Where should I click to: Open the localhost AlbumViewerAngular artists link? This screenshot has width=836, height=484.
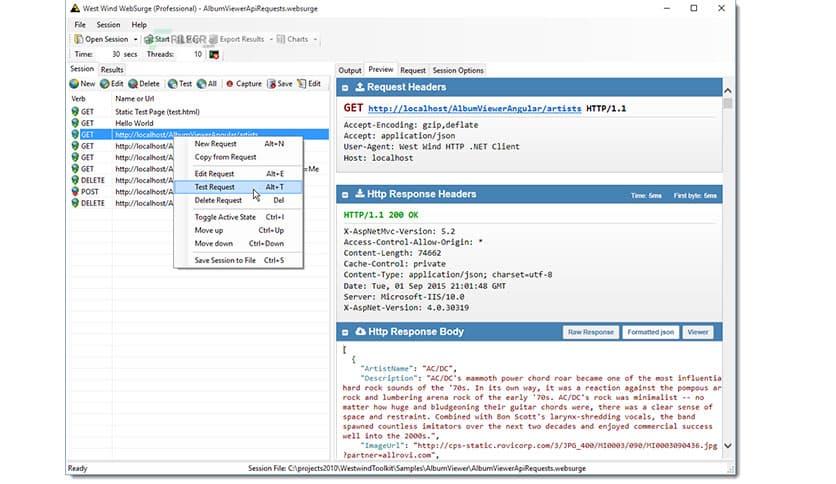click(474, 108)
